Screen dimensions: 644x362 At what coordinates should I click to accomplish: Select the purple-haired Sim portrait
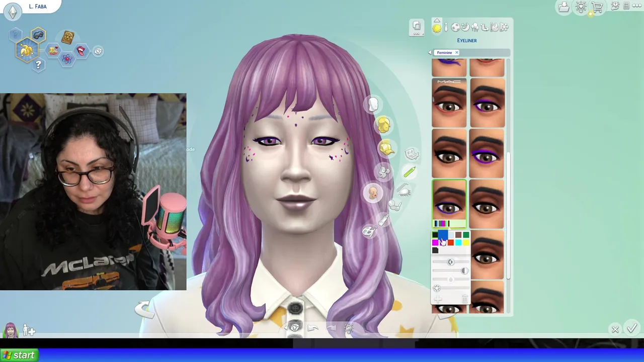pyautogui.click(x=10, y=330)
